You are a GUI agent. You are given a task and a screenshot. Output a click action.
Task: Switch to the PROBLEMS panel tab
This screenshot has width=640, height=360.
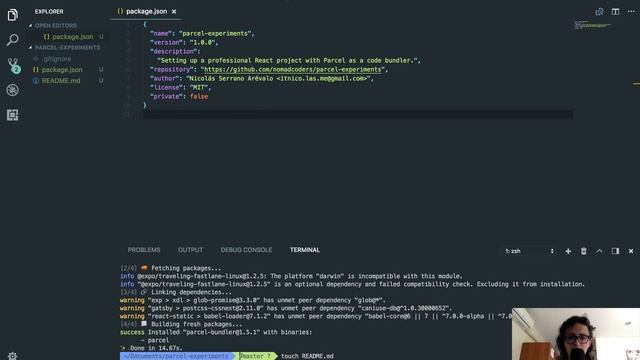[x=144, y=250]
